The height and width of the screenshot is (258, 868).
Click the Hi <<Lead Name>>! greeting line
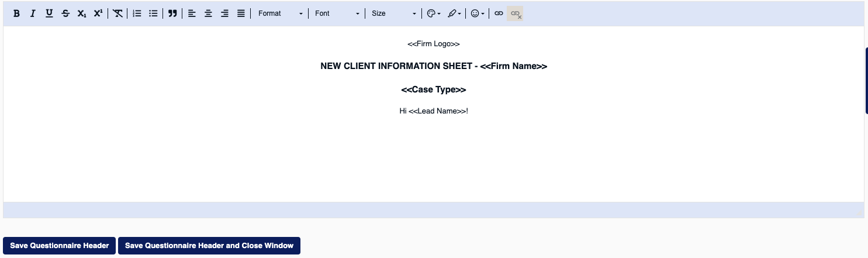(434, 111)
